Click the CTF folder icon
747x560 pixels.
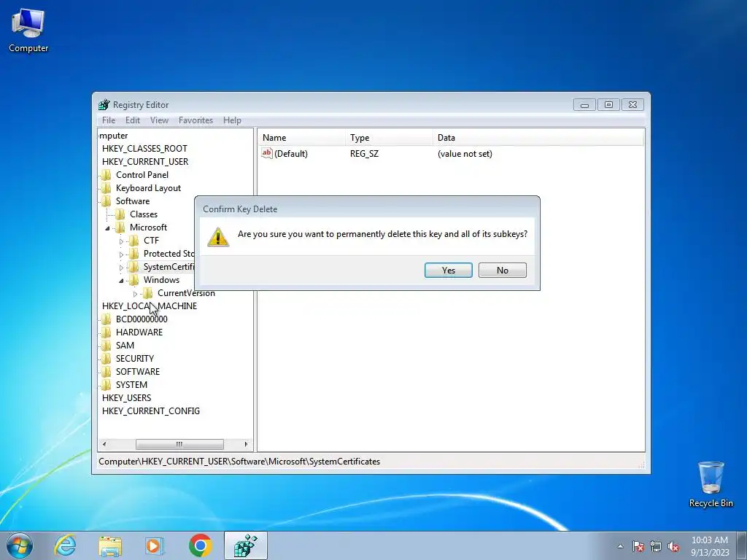click(134, 240)
